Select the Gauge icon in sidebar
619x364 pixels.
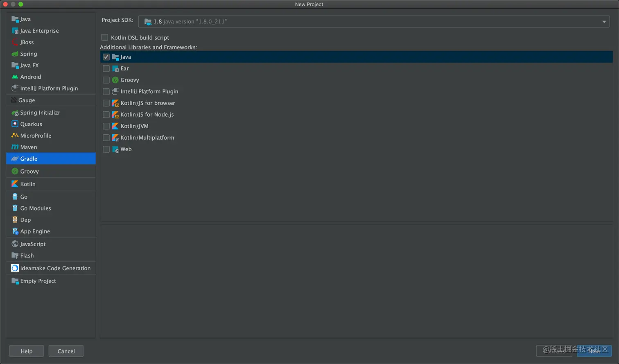tap(14, 100)
